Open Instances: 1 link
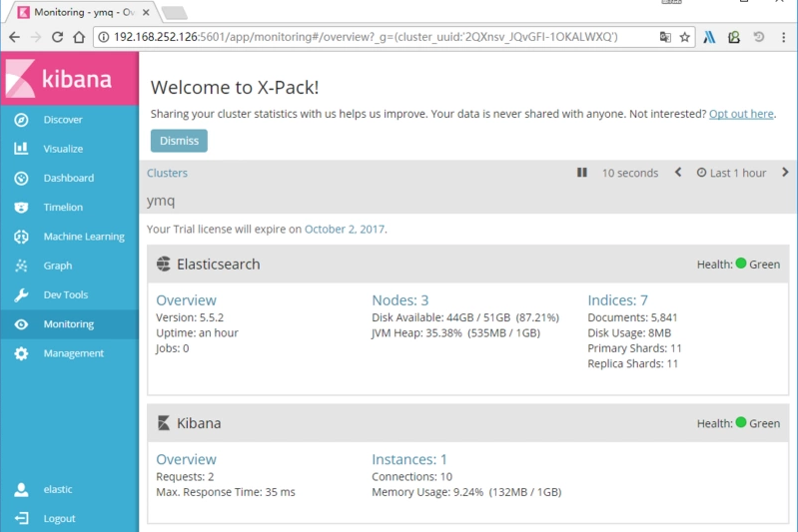This screenshot has width=798, height=532. 409,459
